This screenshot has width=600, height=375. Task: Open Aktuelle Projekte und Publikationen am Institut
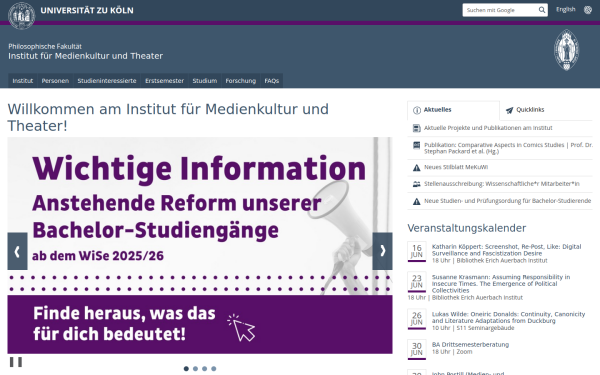[x=488, y=128]
